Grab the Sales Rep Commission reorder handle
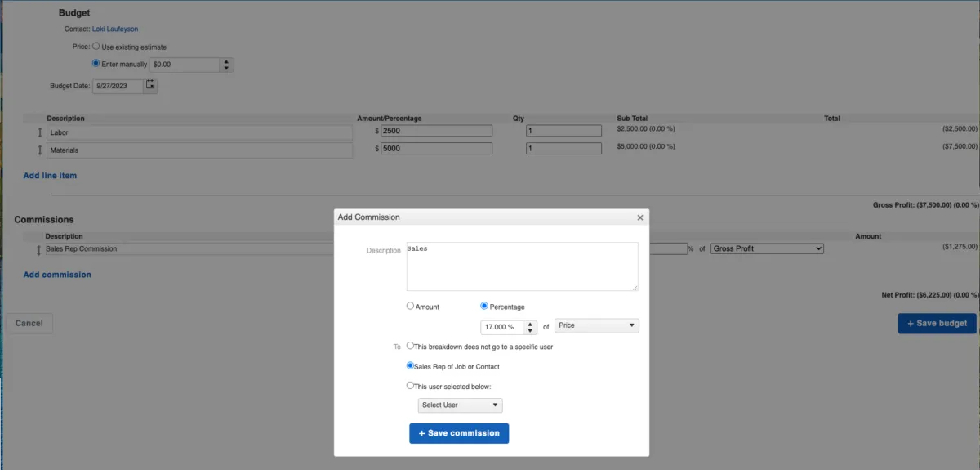This screenshot has width=980, height=470. click(x=38, y=249)
